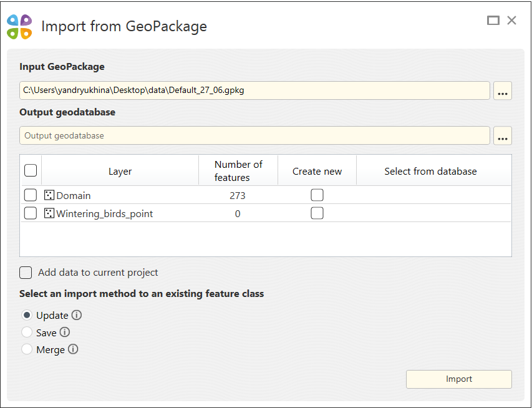Maximize the Import from GeoPackage window
Image resolution: width=532 pixels, height=408 pixels.
pyautogui.click(x=493, y=21)
